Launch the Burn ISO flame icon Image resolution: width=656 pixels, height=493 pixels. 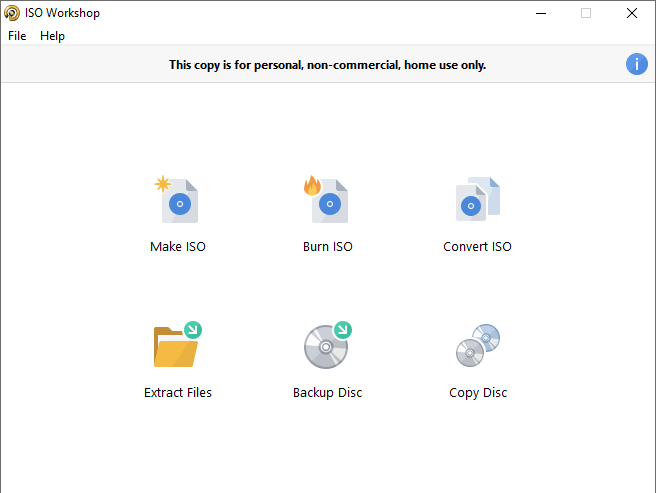coord(326,200)
